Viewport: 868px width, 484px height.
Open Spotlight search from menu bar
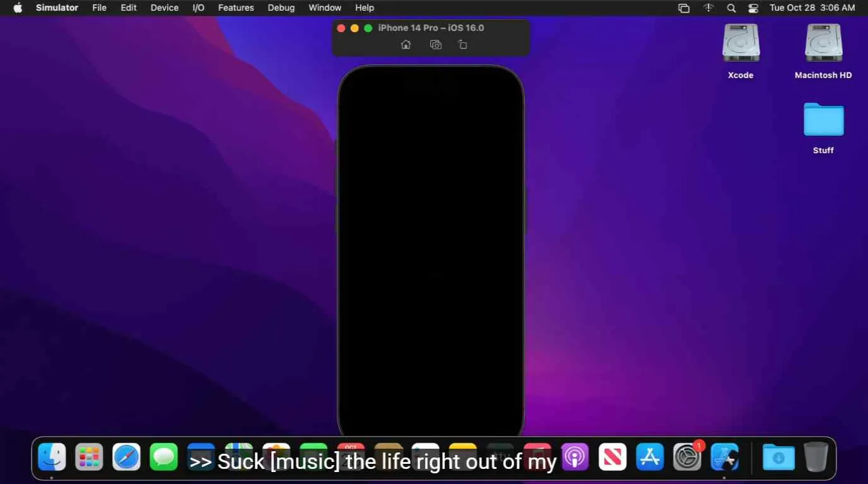tap(731, 8)
